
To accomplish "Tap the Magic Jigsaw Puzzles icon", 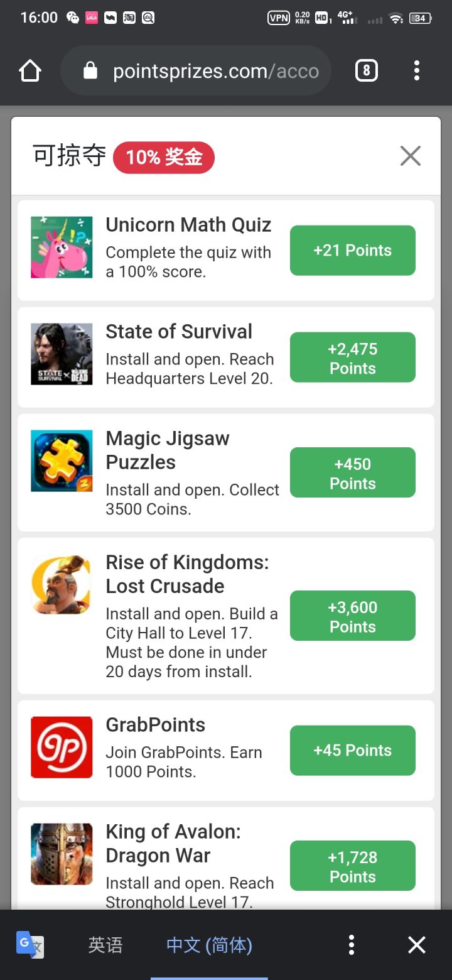I will (x=62, y=461).
